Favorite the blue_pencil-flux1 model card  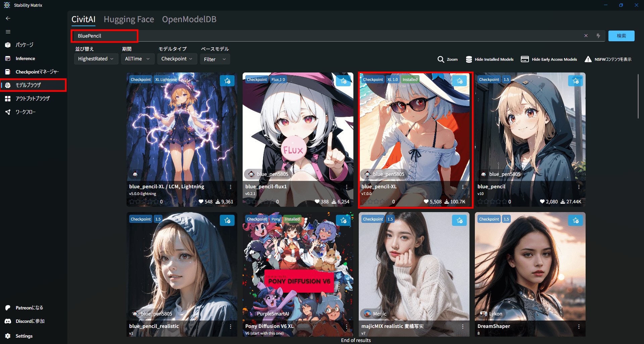343,81
